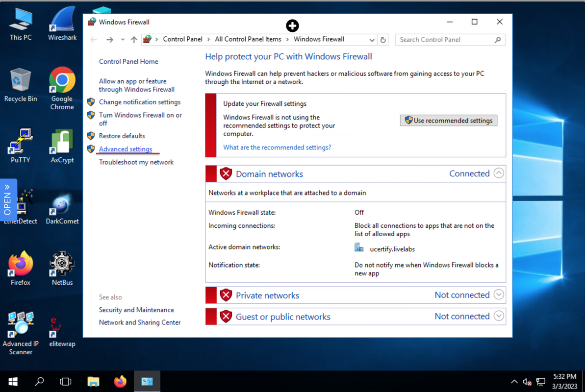Viewport: 585px width, 392px height.
Task: Open Security and Maintenance link
Action: pyautogui.click(x=136, y=310)
